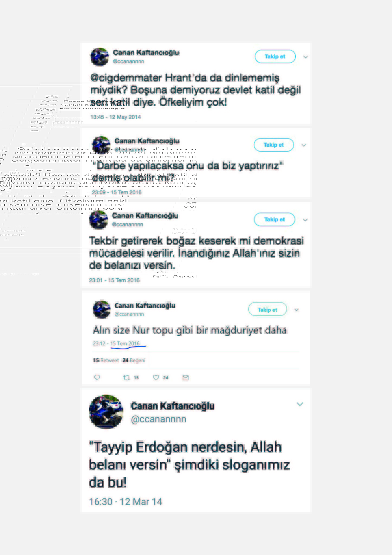Open the 24 Beğeni count link
The width and height of the screenshot is (392, 555).
[134, 360]
